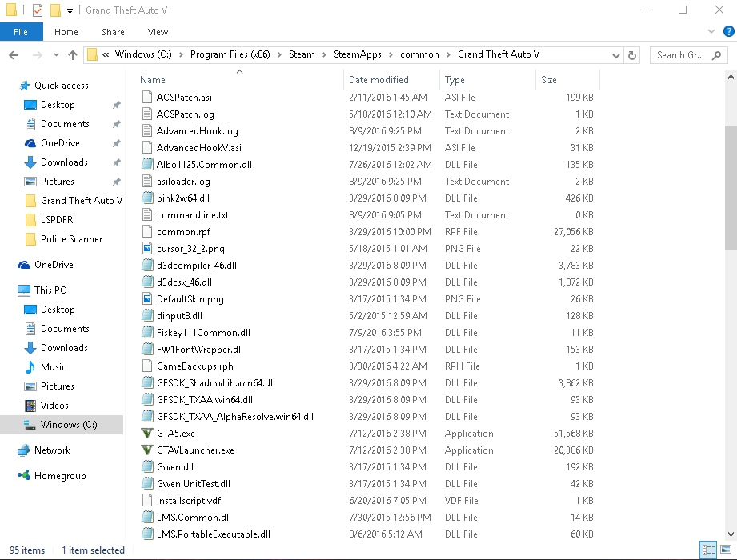Screen dimensions: 737x560
Task: Go back to previous folder
Action: pyautogui.click(x=14, y=55)
